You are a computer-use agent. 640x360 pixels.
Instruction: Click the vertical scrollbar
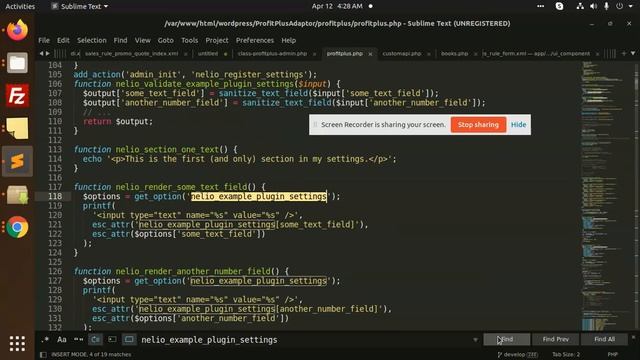[x=636, y=196]
